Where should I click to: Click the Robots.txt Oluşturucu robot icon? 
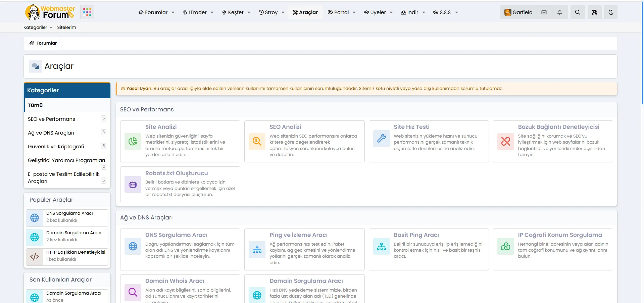pos(133,185)
